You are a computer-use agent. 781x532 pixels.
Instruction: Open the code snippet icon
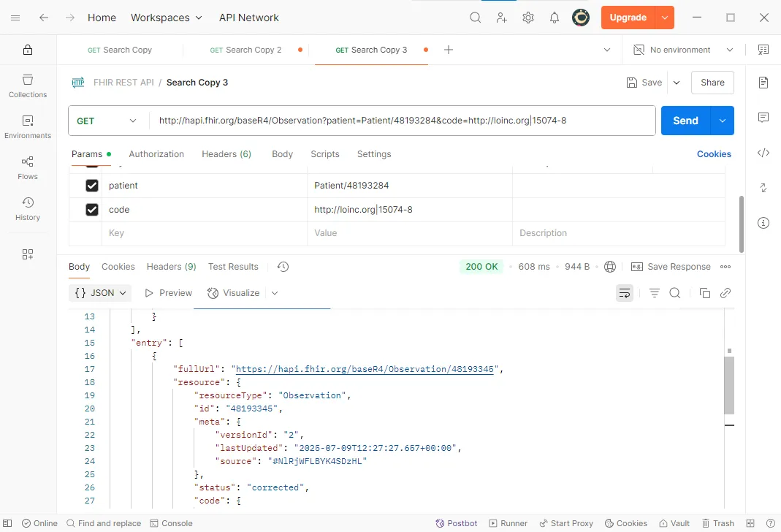(763, 153)
